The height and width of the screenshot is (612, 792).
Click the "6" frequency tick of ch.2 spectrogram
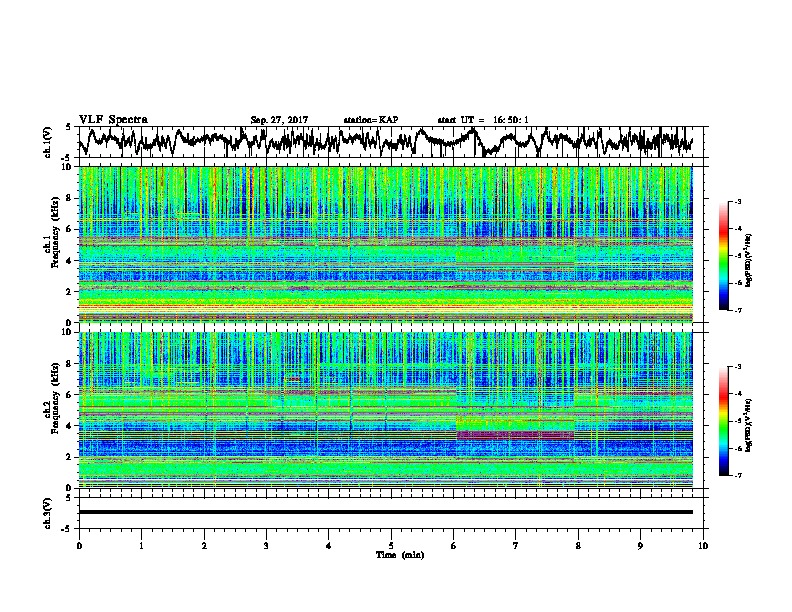pyautogui.click(x=70, y=395)
